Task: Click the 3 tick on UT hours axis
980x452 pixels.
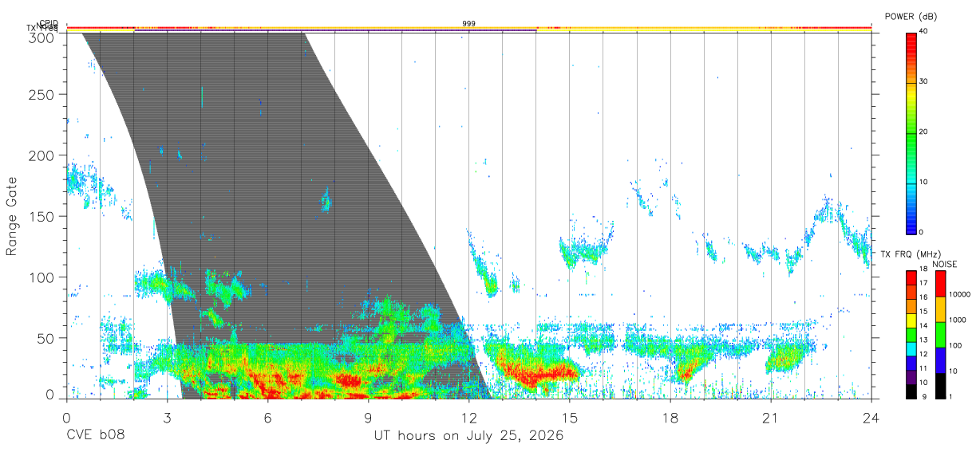Action: pyautogui.click(x=167, y=418)
